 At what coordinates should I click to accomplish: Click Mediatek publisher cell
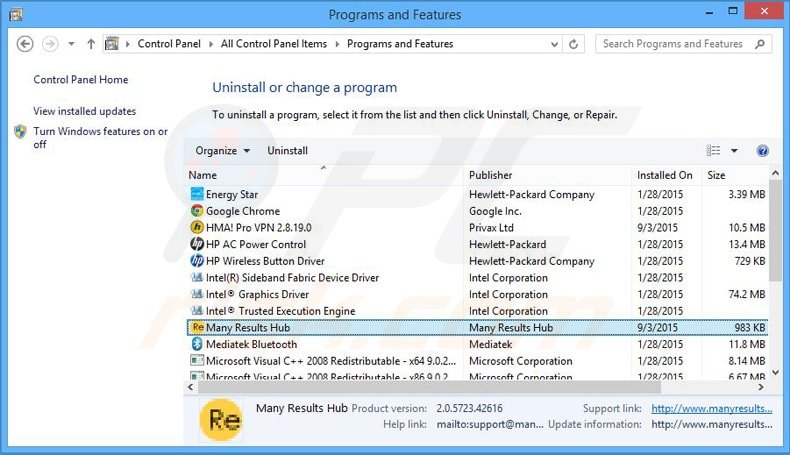coord(491,344)
